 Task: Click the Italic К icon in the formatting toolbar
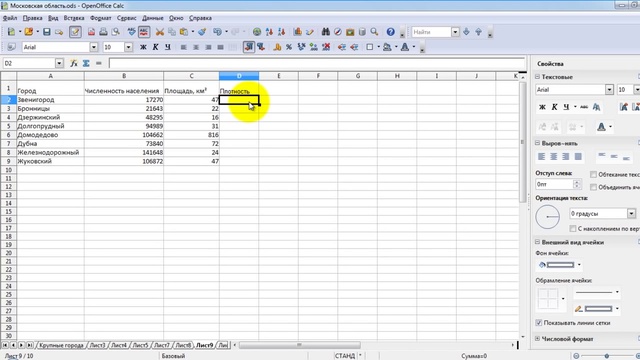[x=156, y=47]
